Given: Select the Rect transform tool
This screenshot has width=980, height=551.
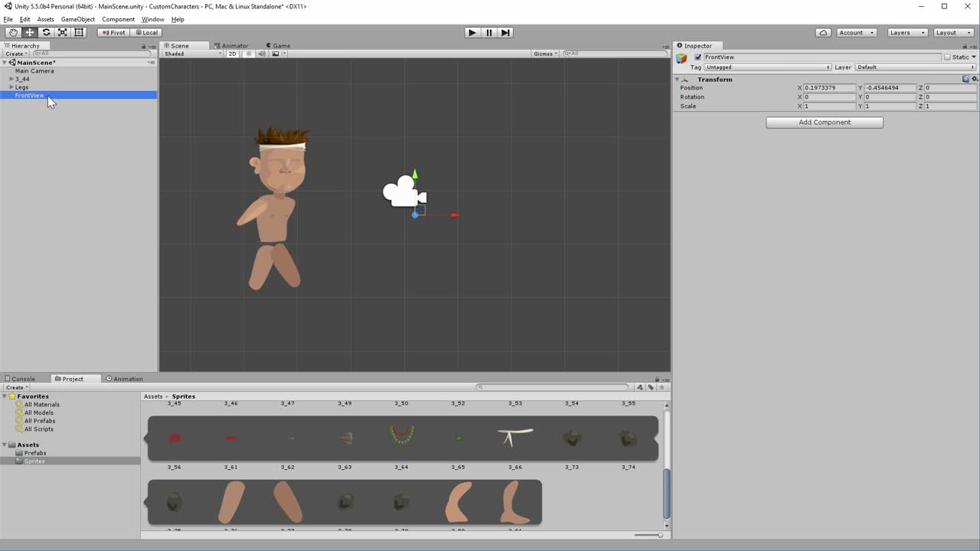Looking at the screenshot, I should (79, 32).
